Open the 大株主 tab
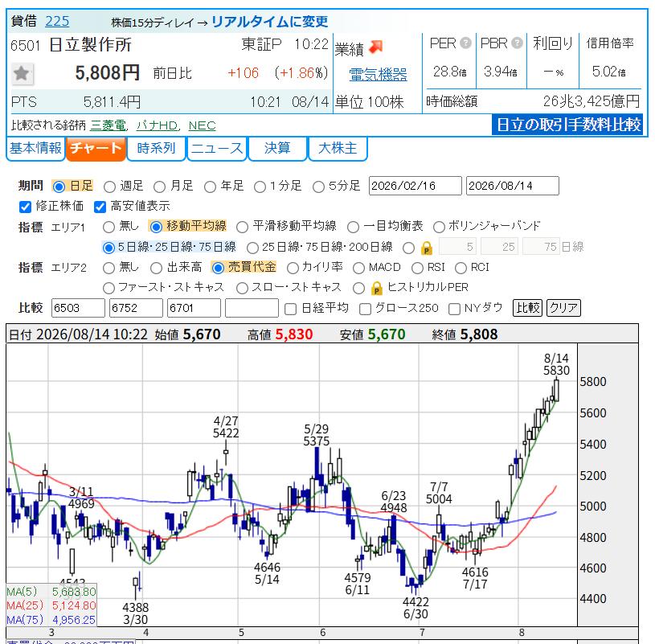 (x=338, y=149)
